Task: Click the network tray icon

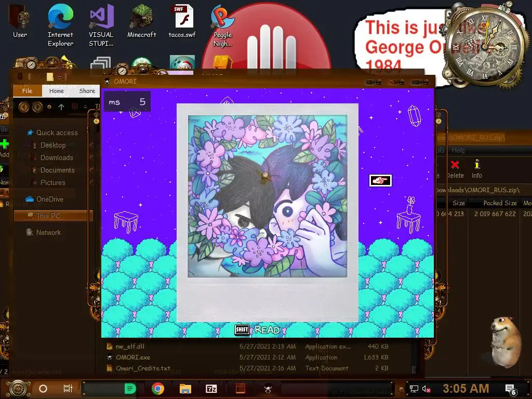Action: tap(414, 389)
